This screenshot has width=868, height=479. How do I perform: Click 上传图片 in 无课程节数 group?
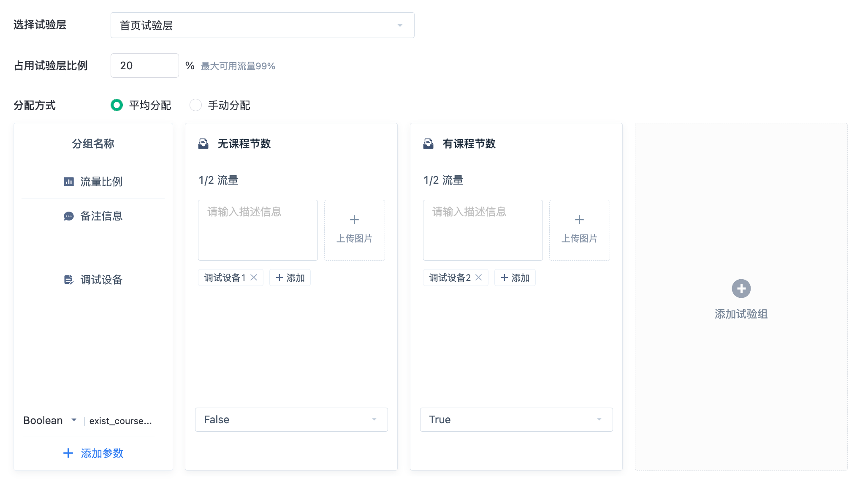click(354, 230)
